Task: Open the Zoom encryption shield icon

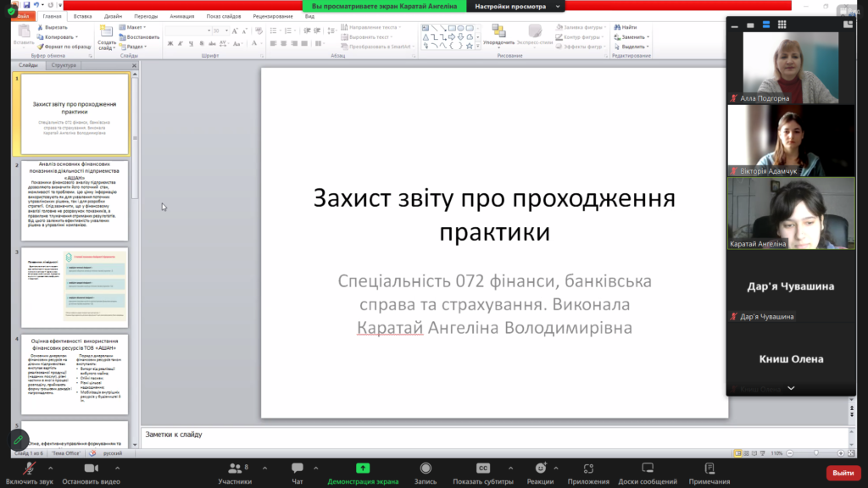Action: pos(12,11)
